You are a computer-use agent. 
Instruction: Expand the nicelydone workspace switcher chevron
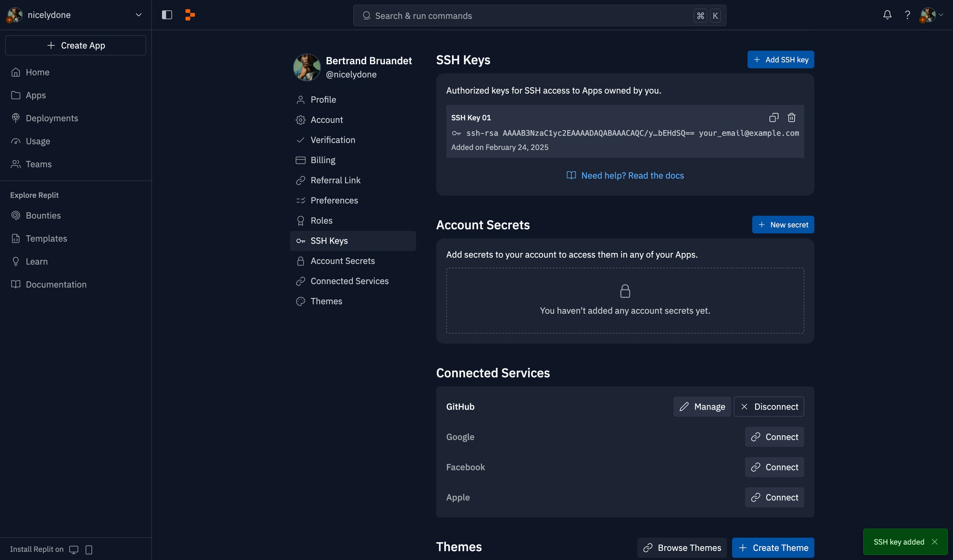coord(138,15)
